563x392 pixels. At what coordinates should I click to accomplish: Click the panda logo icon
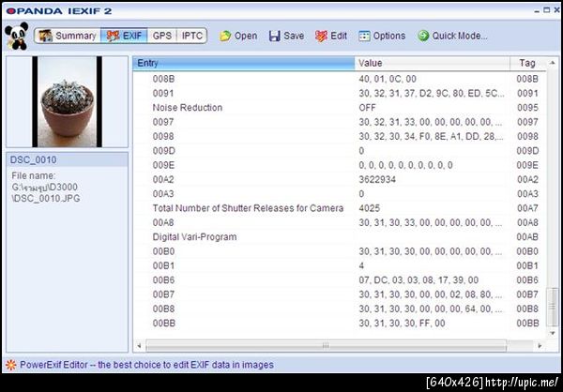(16, 38)
